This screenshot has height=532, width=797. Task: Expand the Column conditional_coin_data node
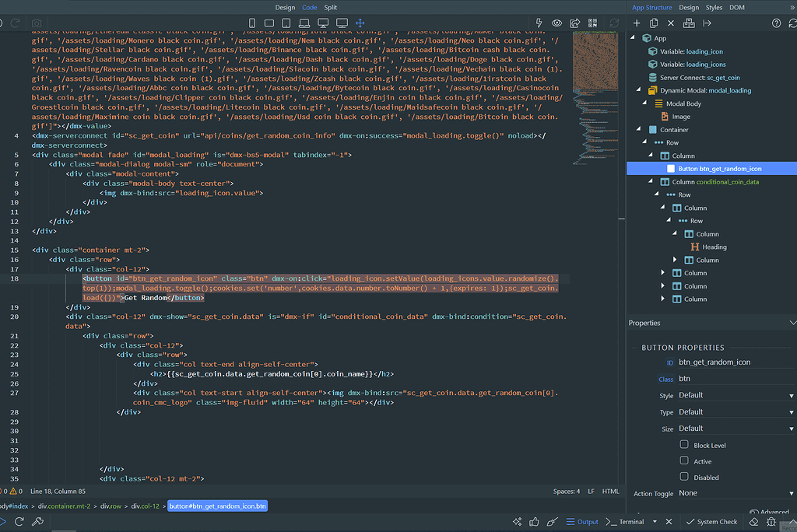[649, 181]
